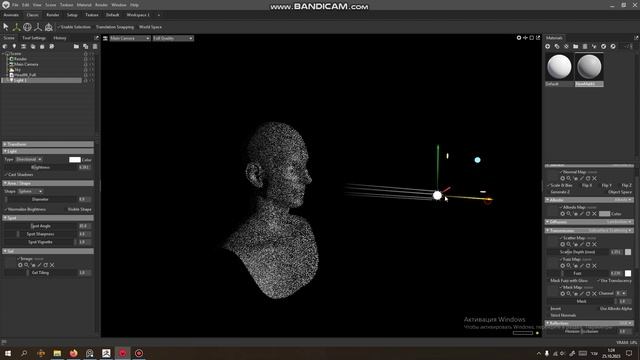Activate the scale gizmo tool

pyautogui.click(x=38, y=27)
